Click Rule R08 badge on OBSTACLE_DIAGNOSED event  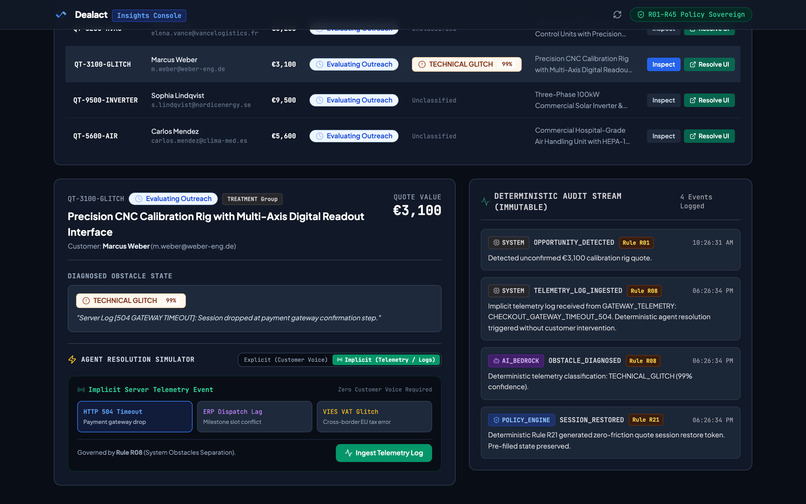point(643,361)
